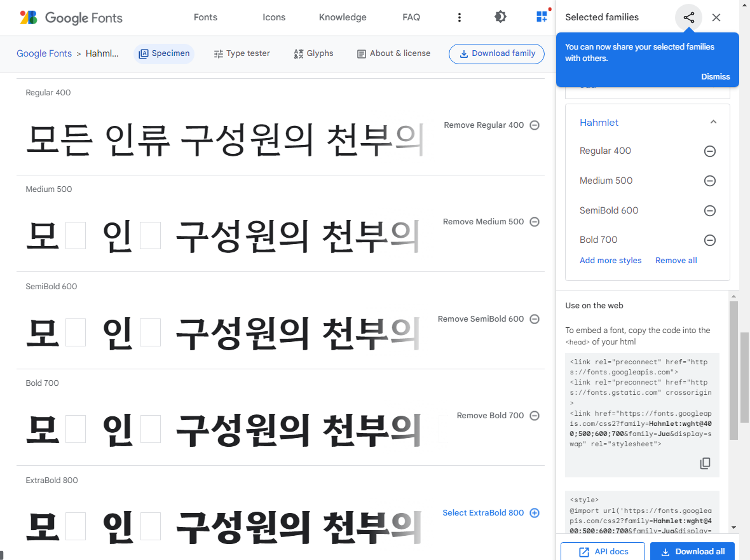Dismiss the share families tooltip
This screenshot has height=560, width=750.
tap(715, 76)
